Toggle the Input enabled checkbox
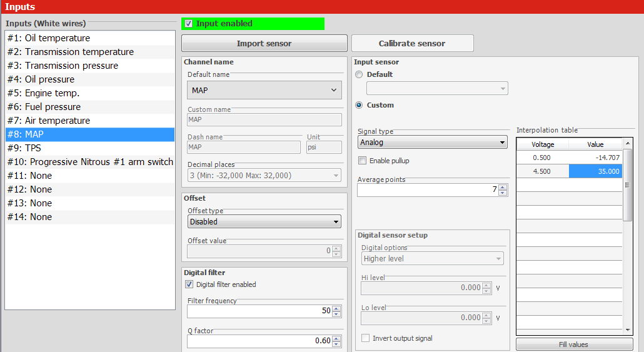This screenshot has height=352, width=644. (189, 24)
